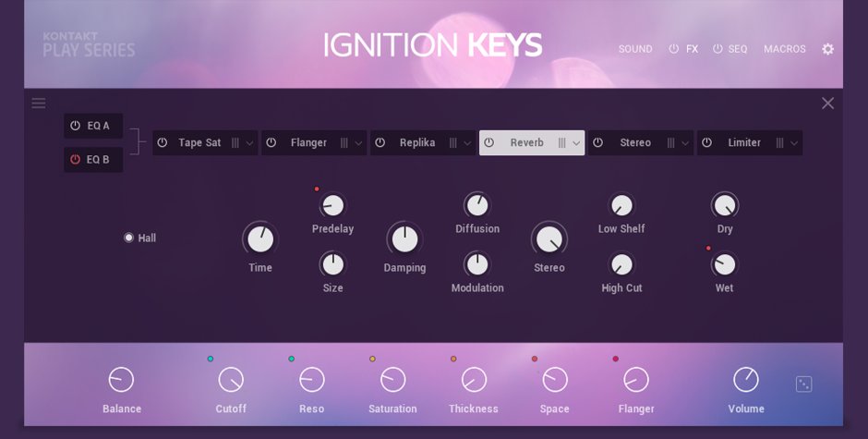Click the Flanger macro color dot
This screenshot has height=439, width=868.
click(x=616, y=359)
